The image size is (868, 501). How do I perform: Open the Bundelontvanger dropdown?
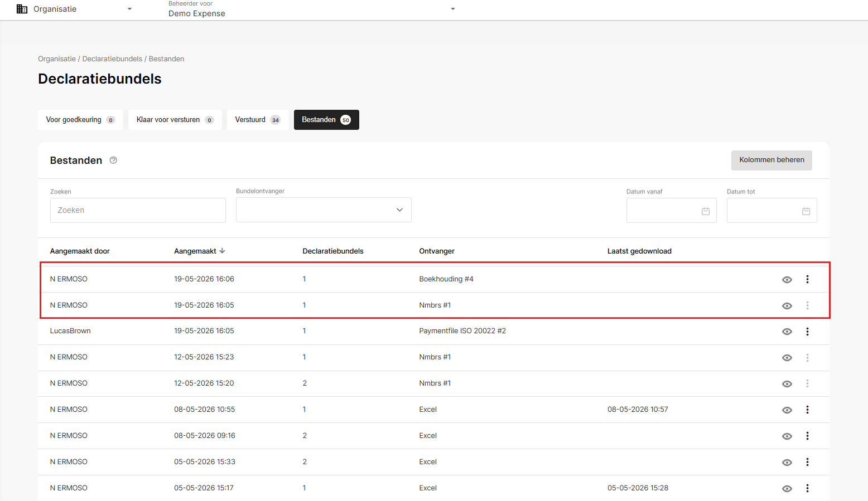coord(324,210)
